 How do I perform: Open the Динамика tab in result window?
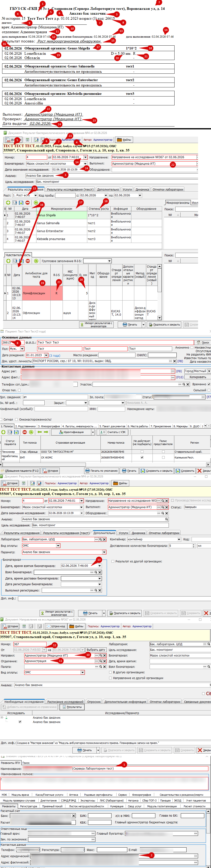(x=142, y=189)
